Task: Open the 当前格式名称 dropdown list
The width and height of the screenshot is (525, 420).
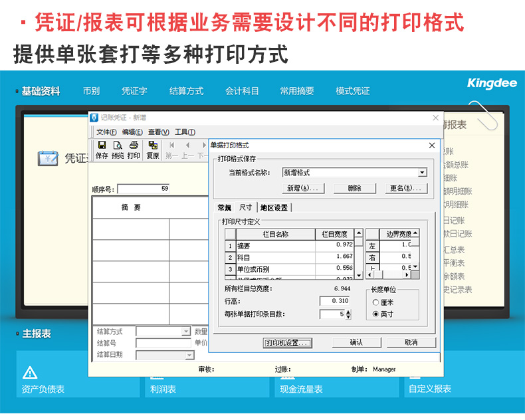Action: coord(422,173)
